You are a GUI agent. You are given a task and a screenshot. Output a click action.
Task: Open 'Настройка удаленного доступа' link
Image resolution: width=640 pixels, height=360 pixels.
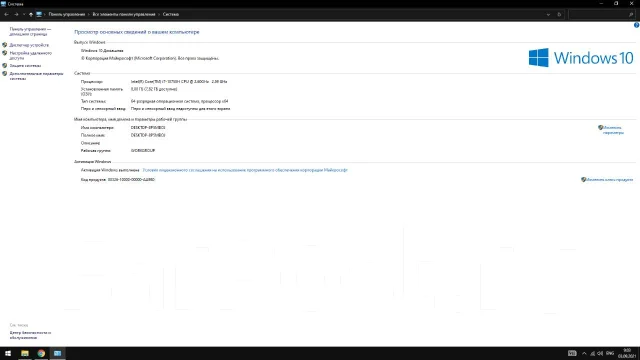click(31, 56)
